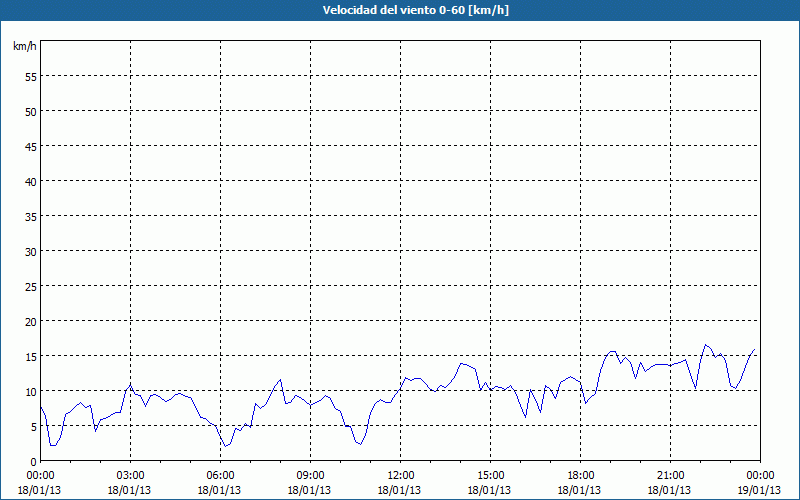
Task: Click the y-axis value 40
Action: tap(31, 182)
